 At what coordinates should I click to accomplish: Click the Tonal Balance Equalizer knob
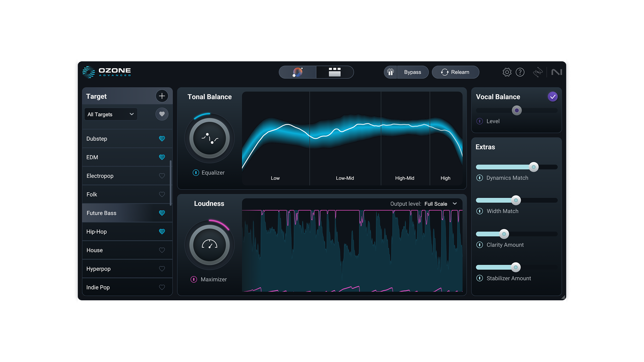[x=209, y=138]
